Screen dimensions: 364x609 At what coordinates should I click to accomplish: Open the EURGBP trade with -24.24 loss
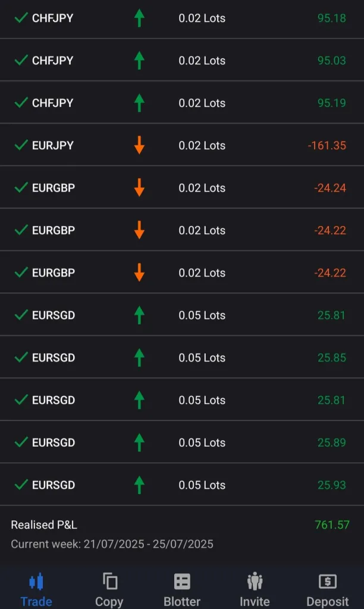(54, 188)
